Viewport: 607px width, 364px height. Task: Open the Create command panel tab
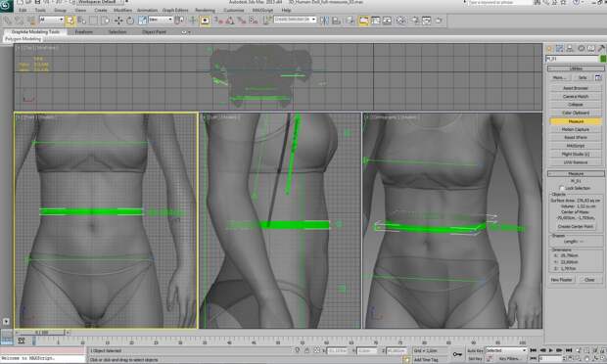549,48
